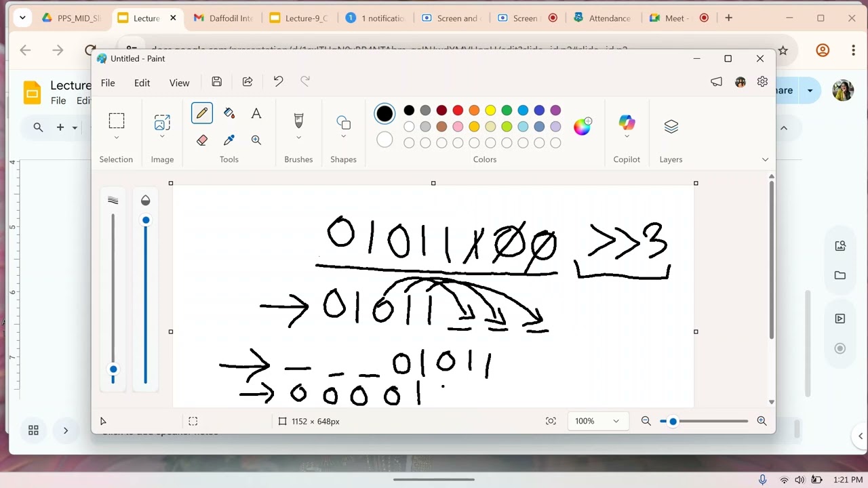Screen dimensions: 868x488
Task: Switch to the PPS_MID_SL browser tab
Action: pos(71,18)
